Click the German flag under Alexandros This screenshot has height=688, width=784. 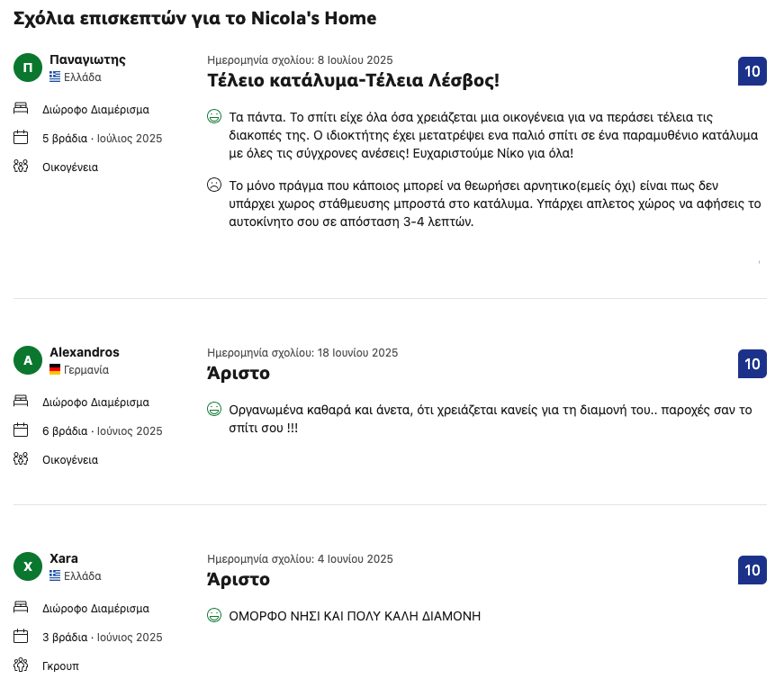pyautogui.click(x=55, y=370)
